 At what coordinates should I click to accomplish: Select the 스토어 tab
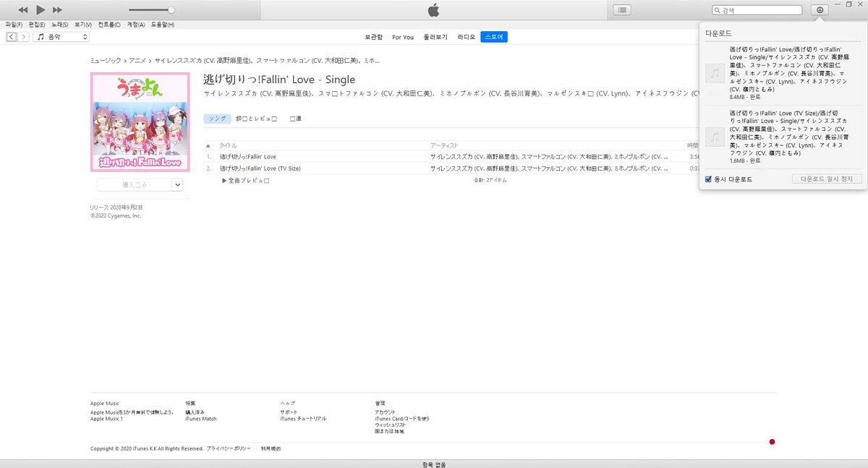coord(494,37)
